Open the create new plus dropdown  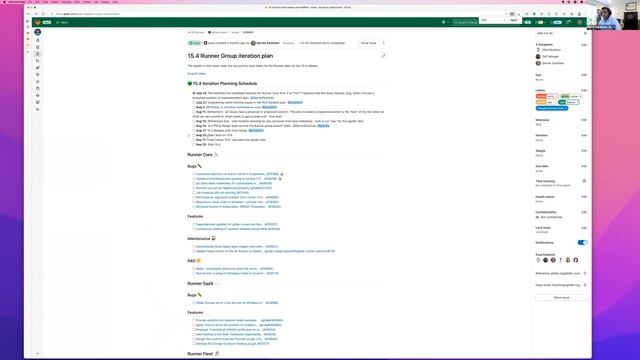[x=445, y=22]
